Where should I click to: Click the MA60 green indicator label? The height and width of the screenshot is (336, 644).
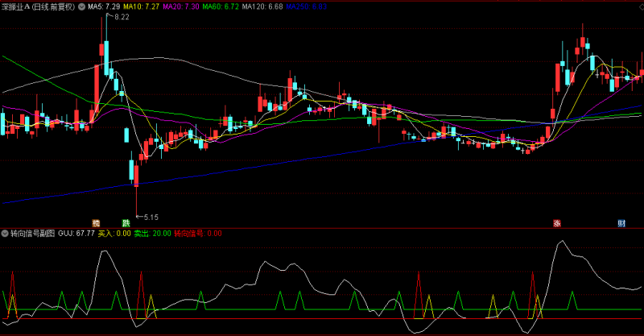[221, 6]
